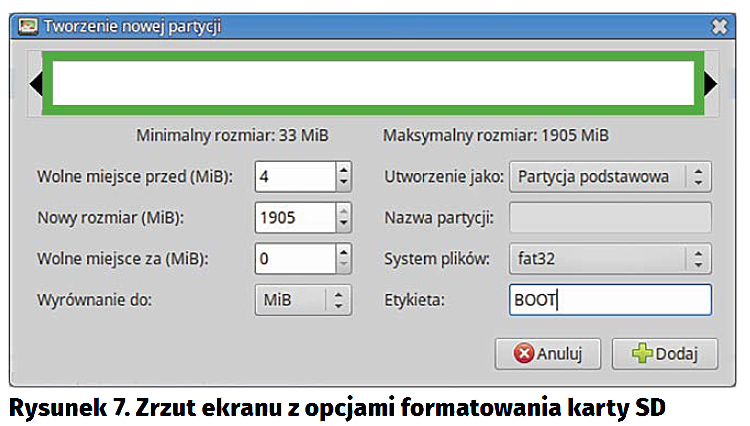Increase the Wolne miejsce za value
The width and height of the screenshot is (750, 426).
click(343, 252)
